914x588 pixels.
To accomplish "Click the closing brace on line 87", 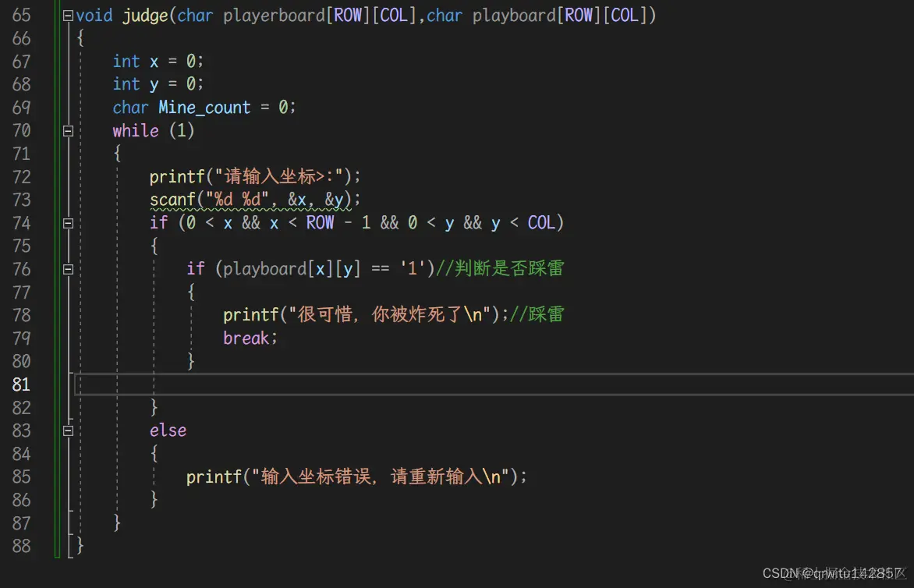I will pos(117,522).
